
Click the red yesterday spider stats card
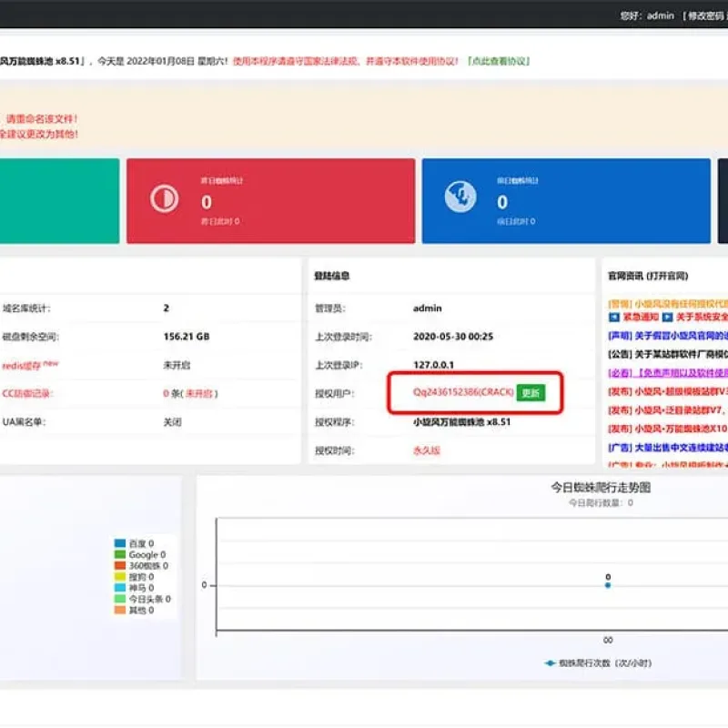pos(270,201)
